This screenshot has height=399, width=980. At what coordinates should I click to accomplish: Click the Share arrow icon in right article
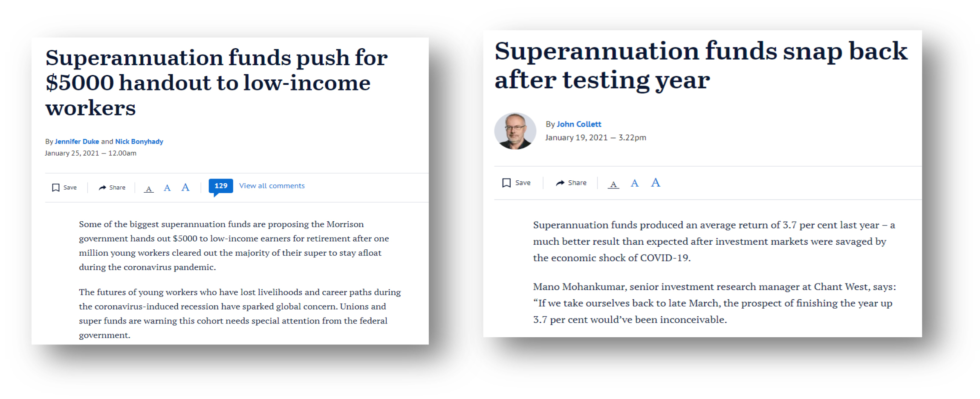(x=560, y=183)
